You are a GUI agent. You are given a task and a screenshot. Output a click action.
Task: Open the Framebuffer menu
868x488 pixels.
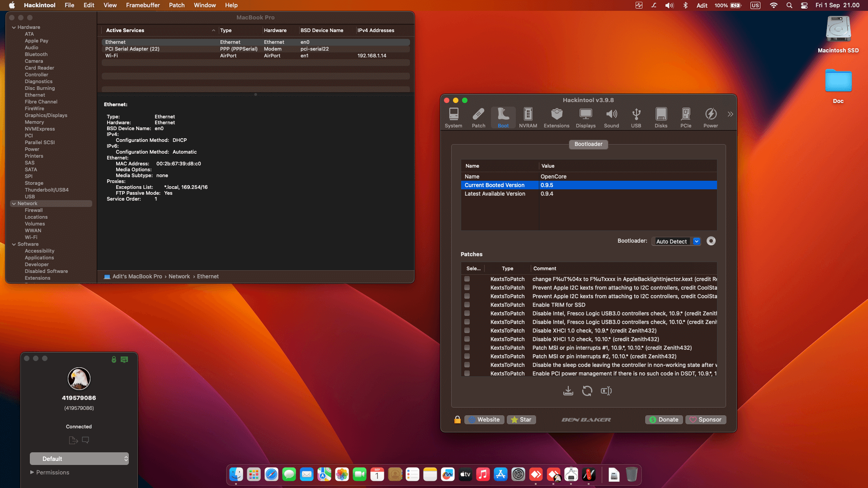[x=143, y=5]
